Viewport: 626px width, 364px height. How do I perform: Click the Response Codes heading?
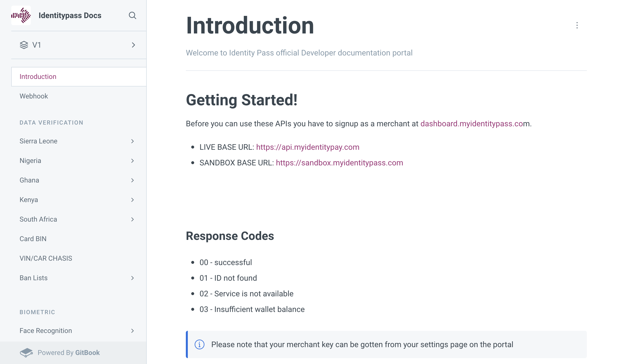(x=230, y=236)
